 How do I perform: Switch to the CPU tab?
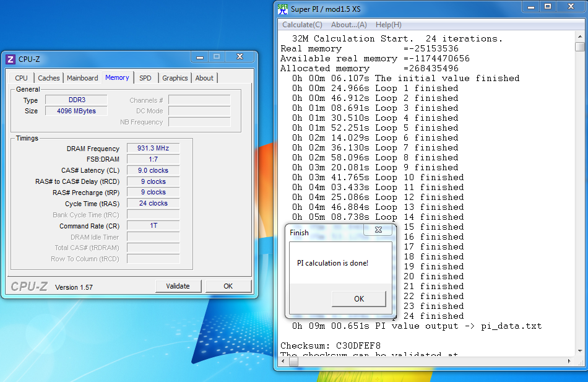pyautogui.click(x=21, y=78)
